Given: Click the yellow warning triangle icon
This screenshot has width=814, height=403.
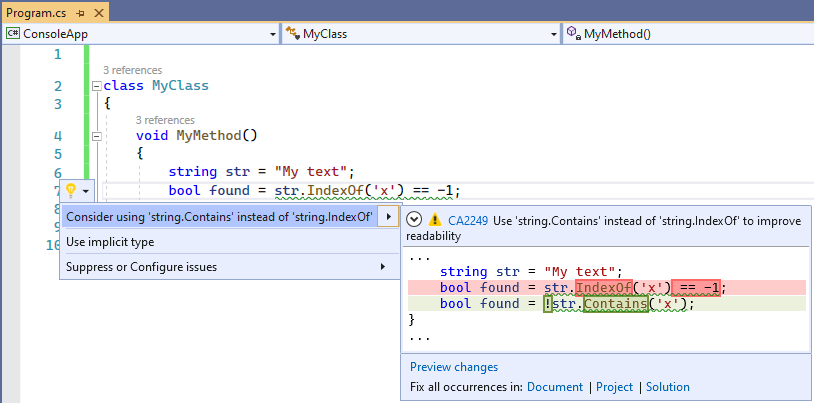Looking at the screenshot, I should tap(435, 219).
